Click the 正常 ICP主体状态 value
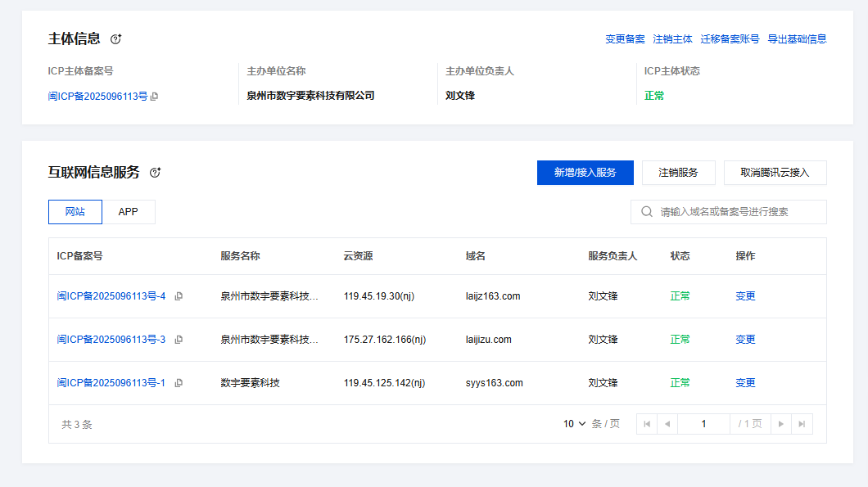This screenshot has height=487, width=868. click(653, 96)
